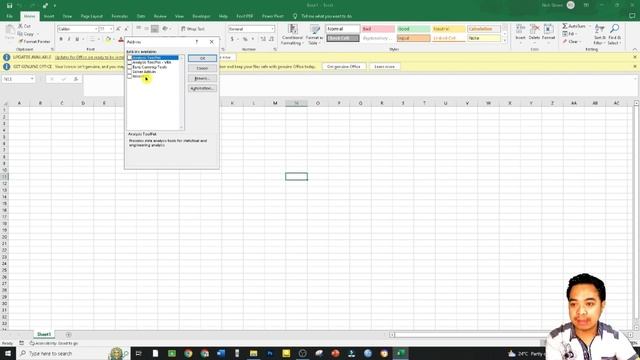Open the font size dropdown
The height and width of the screenshot is (360, 640).
[111, 29]
